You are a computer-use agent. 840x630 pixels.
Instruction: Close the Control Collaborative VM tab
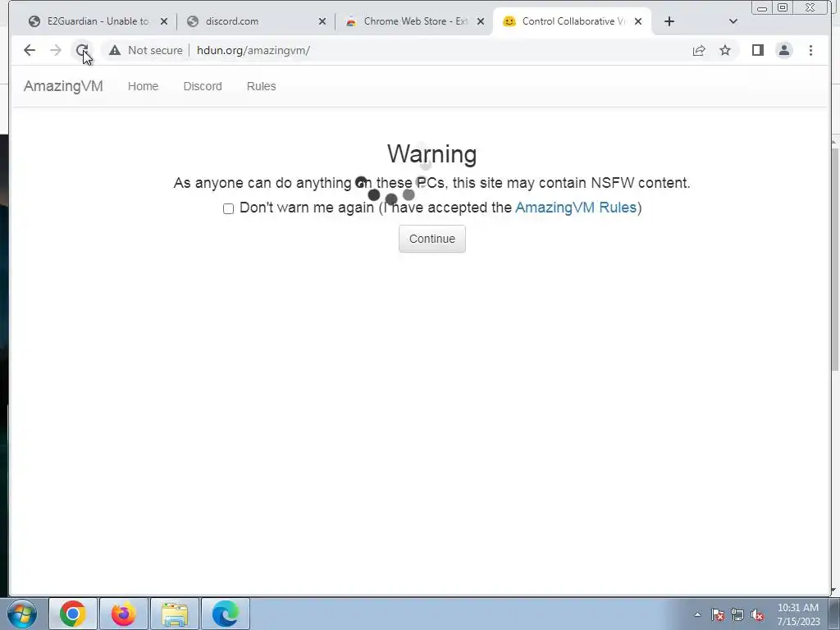pyautogui.click(x=638, y=21)
